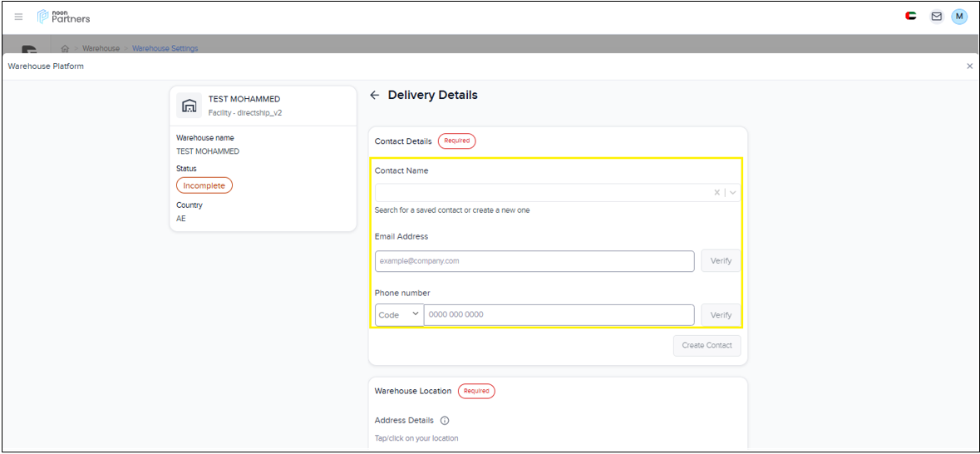Screen dimensions: 980x454
Task: Open the phone country Code dropdown
Action: (x=399, y=315)
